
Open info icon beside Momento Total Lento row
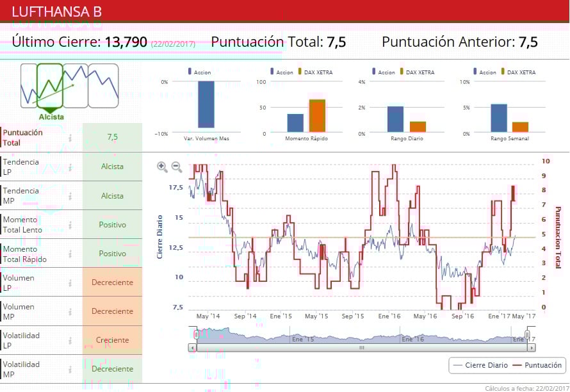(70, 225)
